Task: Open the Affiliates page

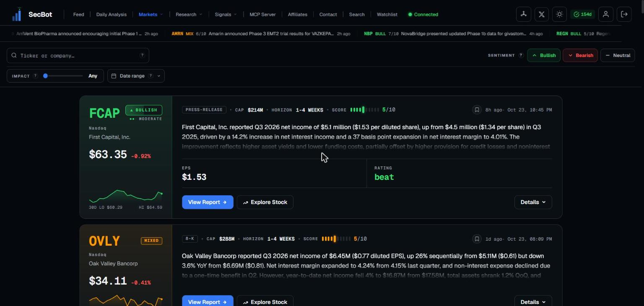Action: [x=297, y=14]
